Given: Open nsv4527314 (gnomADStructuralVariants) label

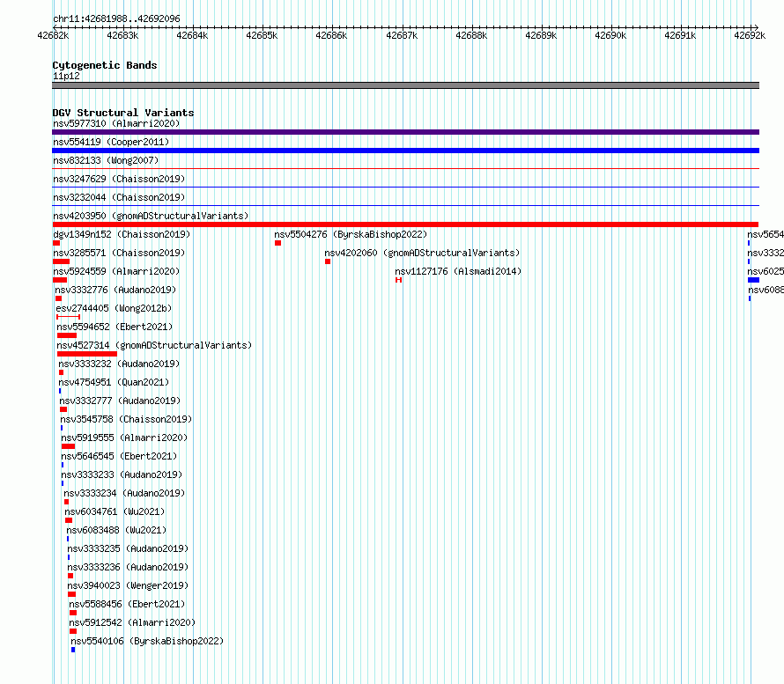Looking at the screenshot, I should 154,345.
